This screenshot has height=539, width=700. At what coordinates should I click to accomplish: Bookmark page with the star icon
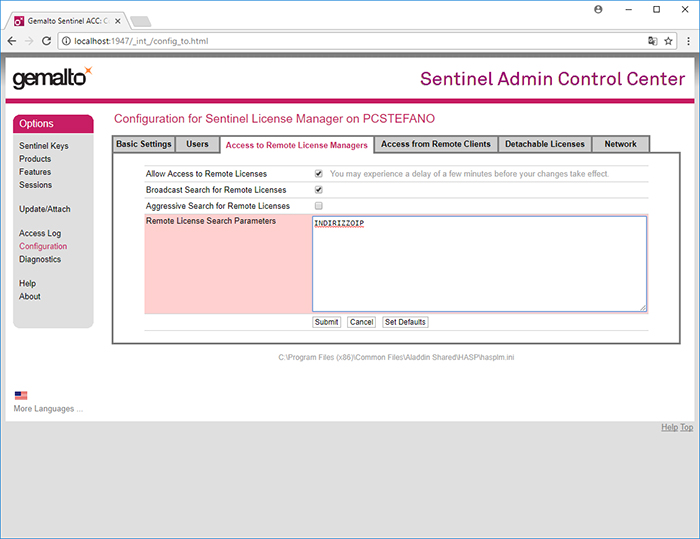coord(668,41)
